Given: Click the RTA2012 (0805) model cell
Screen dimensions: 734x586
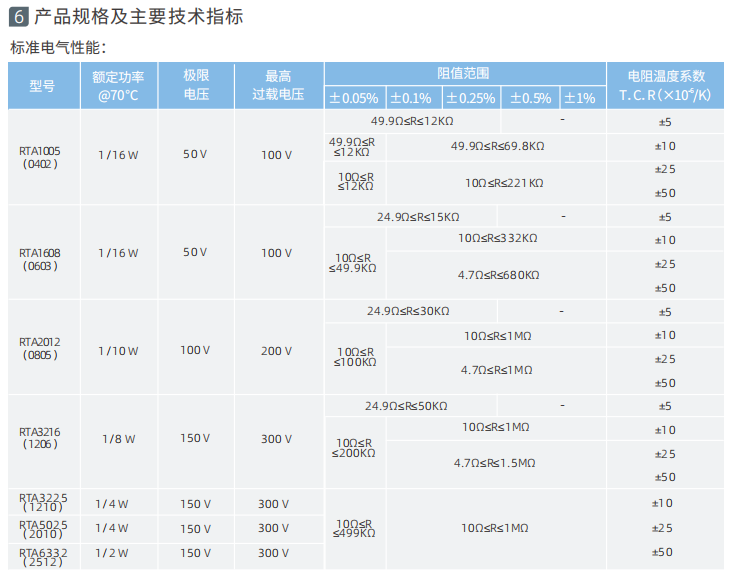Looking at the screenshot, I should 41,347.
